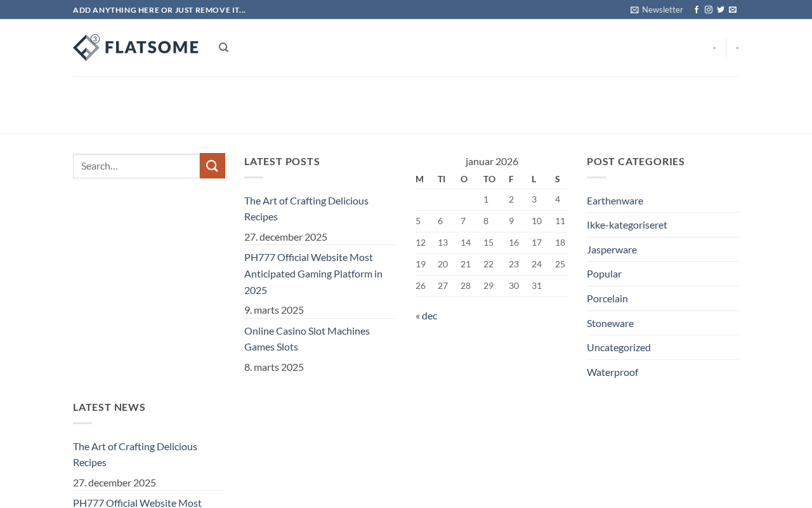Viewport: 812px width, 508px height.
Task: Select day 12 in the calendar
Action: pyautogui.click(x=421, y=243)
